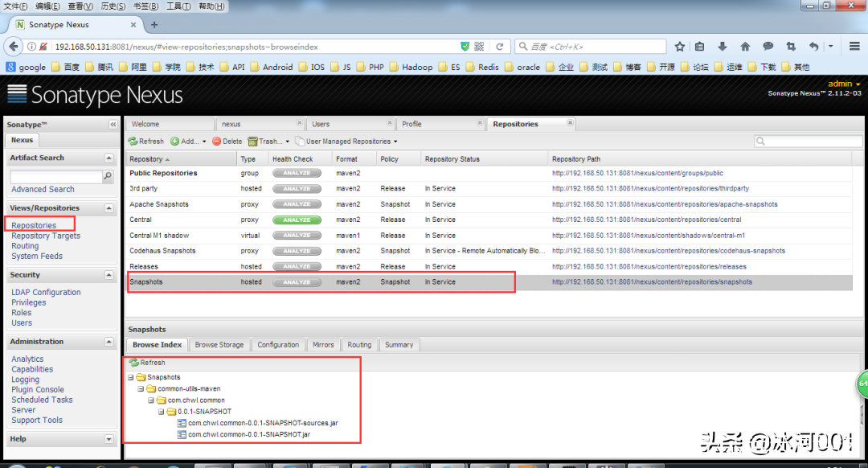Image resolution: width=868 pixels, height=468 pixels.
Task: Close the Repositories tab
Action: pyautogui.click(x=570, y=123)
